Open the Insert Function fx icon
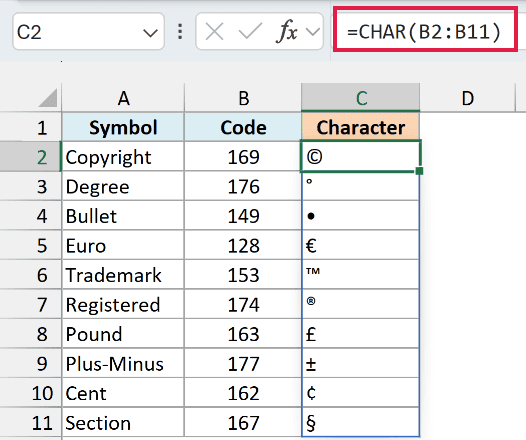526x440 pixels. [287, 32]
